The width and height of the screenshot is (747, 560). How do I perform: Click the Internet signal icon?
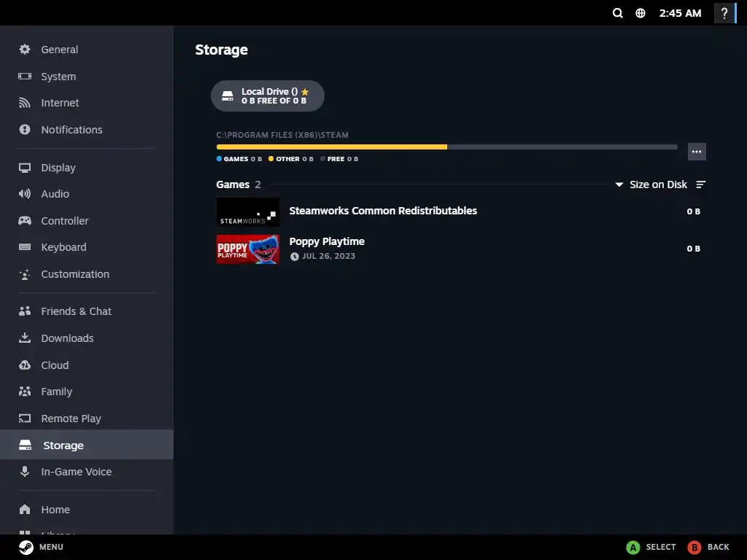25,103
